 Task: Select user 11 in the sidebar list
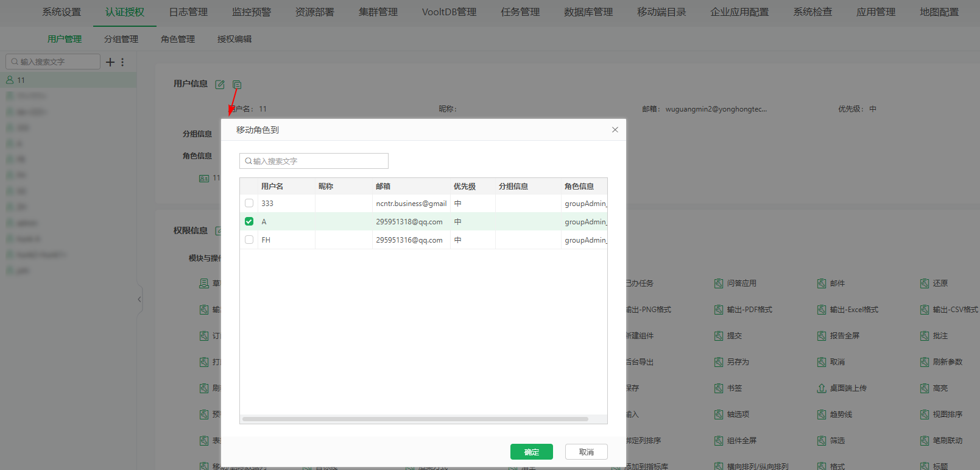tap(68, 80)
